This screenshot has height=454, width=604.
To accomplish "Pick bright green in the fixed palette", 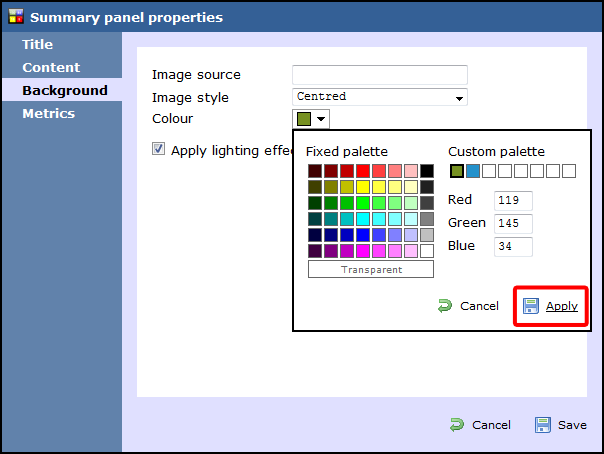I will [363, 203].
